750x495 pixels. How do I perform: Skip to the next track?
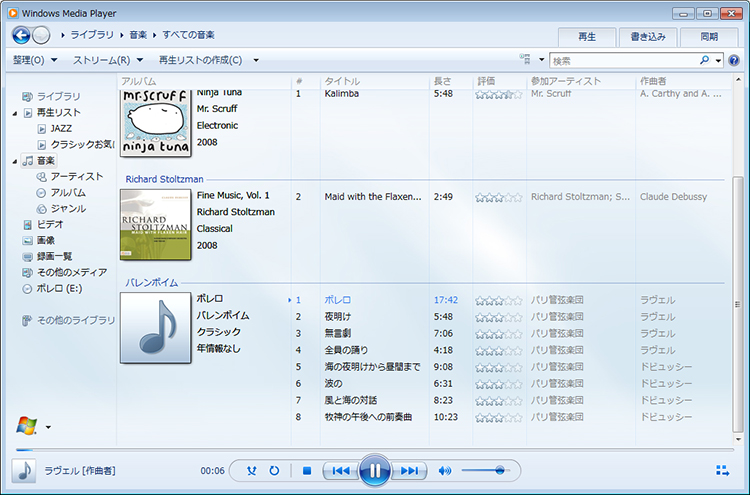(x=409, y=471)
